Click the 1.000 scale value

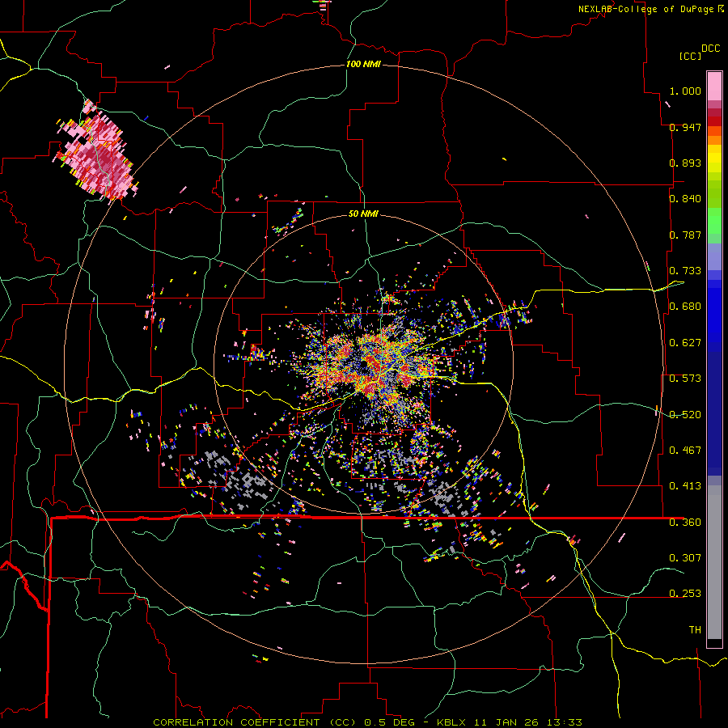685,91
